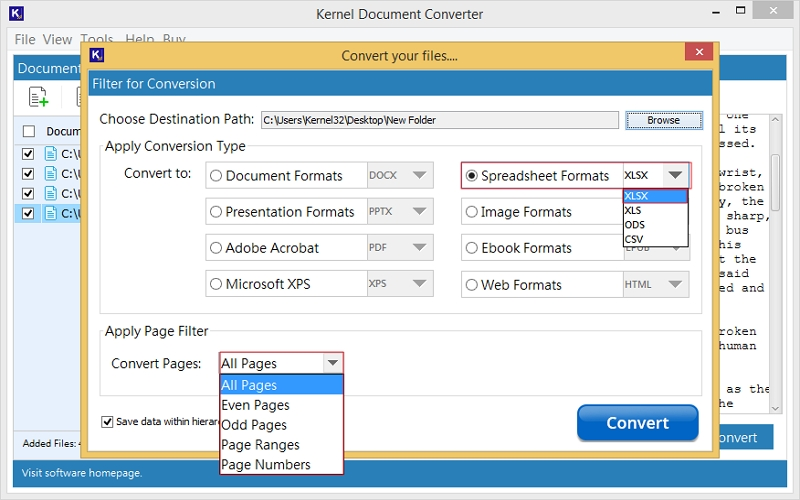Click the preview scrollbar up arrow

(x=775, y=119)
